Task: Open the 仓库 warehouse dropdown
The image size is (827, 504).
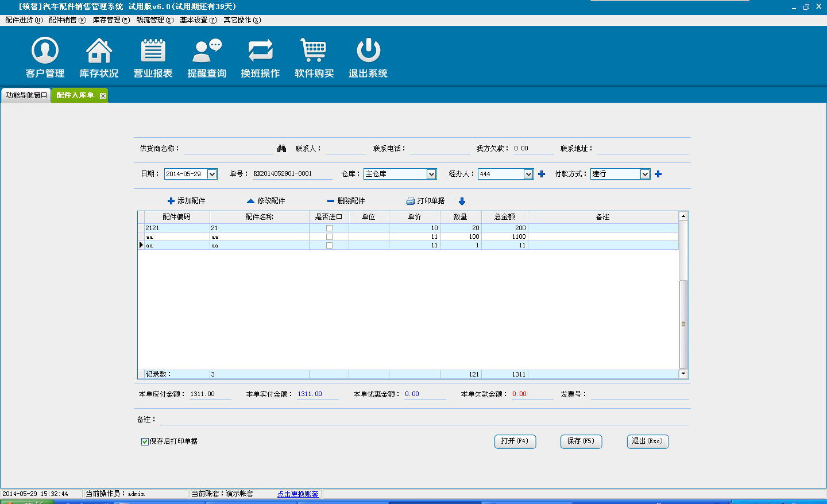Action: (x=431, y=174)
